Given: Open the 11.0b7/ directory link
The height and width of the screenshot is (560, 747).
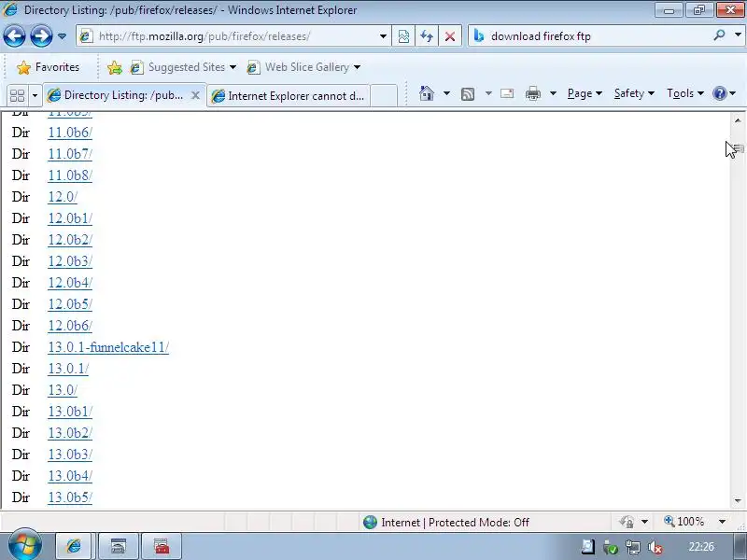Looking at the screenshot, I should pos(70,154).
